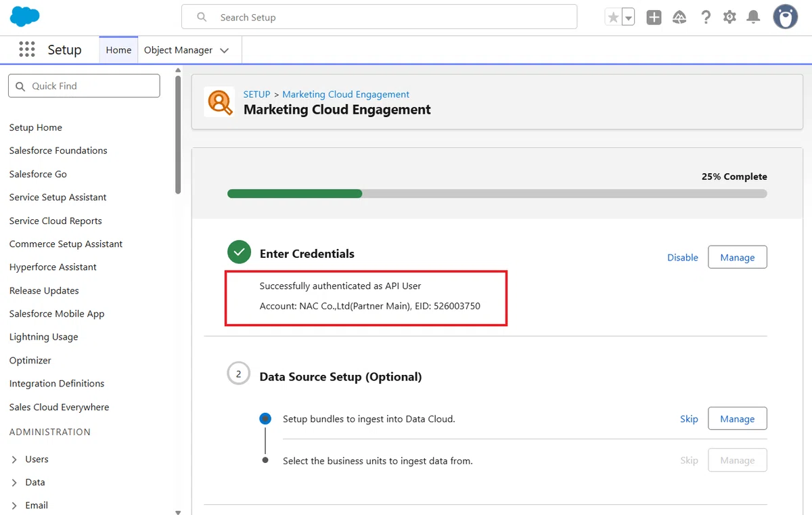Click the step 2 circle indicator

click(238, 374)
